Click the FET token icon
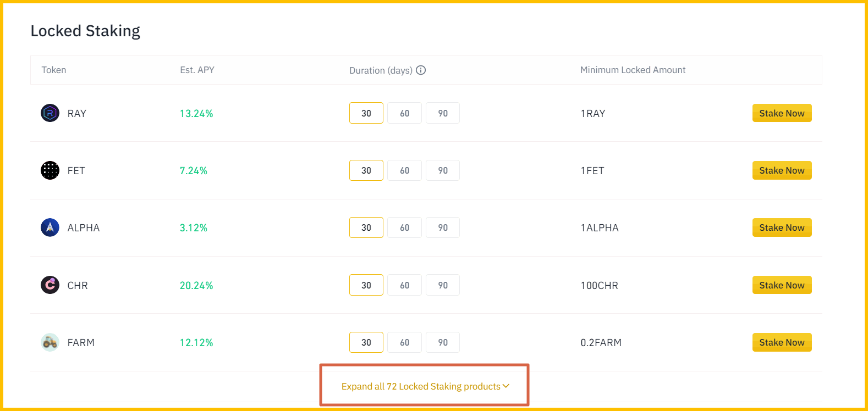The height and width of the screenshot is (411, 868). coord(50,170)
